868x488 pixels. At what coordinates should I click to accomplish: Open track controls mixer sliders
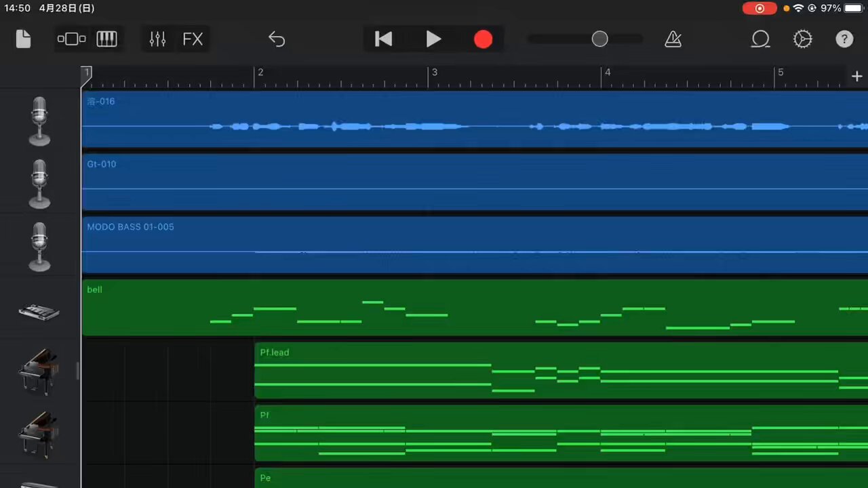[157, 39]
